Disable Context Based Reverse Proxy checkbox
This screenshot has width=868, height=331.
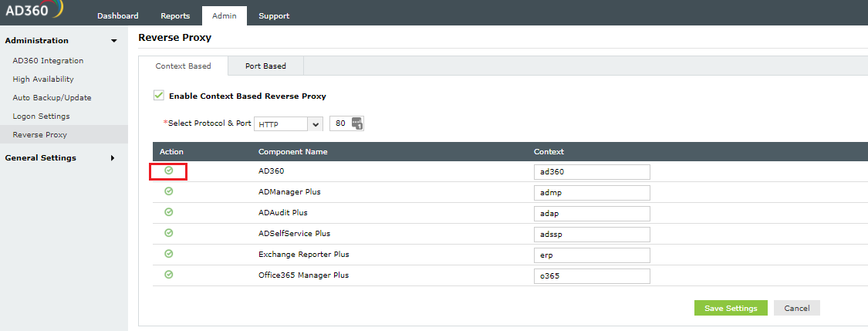click(x=159, y=96)
